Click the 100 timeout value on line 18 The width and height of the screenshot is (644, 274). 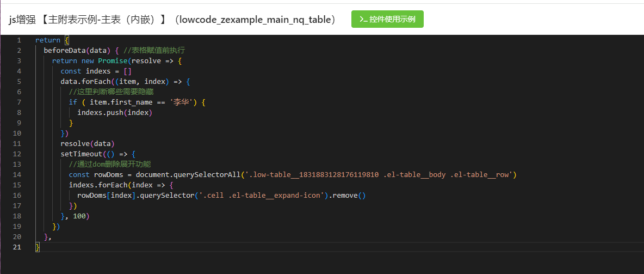point(79,216)
